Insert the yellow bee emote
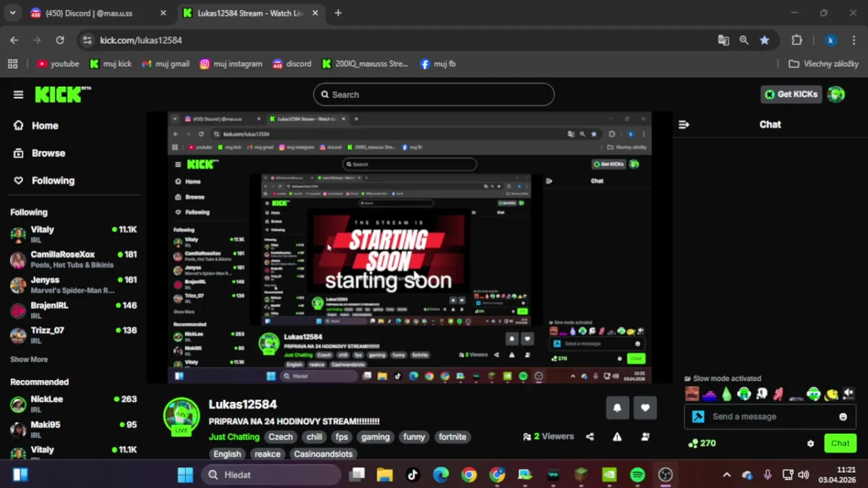Viewport: 868px width, 488px height. click(831, 394)
